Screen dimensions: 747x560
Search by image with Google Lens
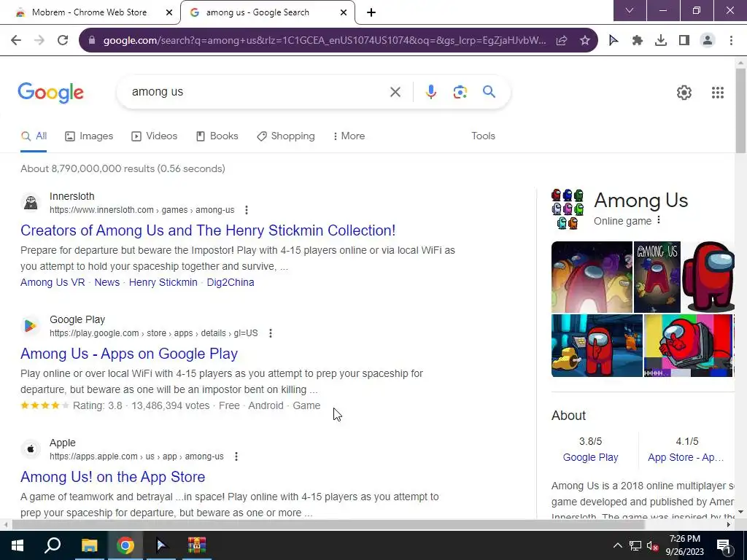(460, 92)
